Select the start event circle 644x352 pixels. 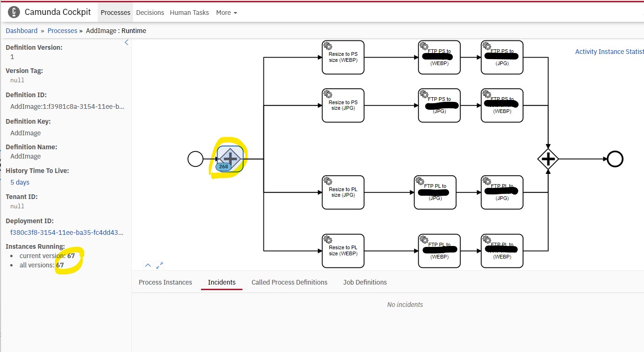coord(195,159)
